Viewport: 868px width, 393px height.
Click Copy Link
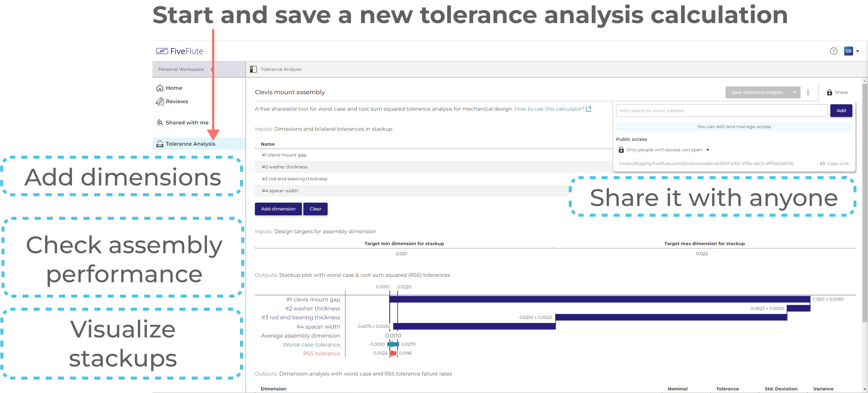834,164
